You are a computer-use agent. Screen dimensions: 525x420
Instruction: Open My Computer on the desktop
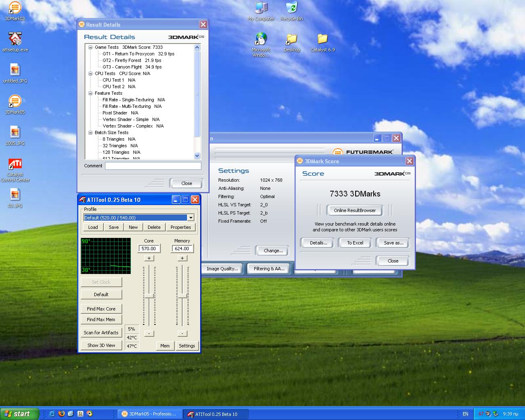pos(261,11)
